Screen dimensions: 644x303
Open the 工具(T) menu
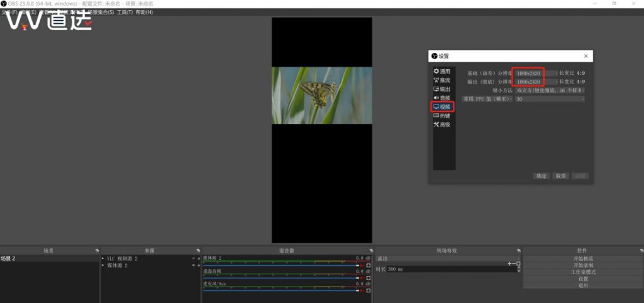[125, 12]
